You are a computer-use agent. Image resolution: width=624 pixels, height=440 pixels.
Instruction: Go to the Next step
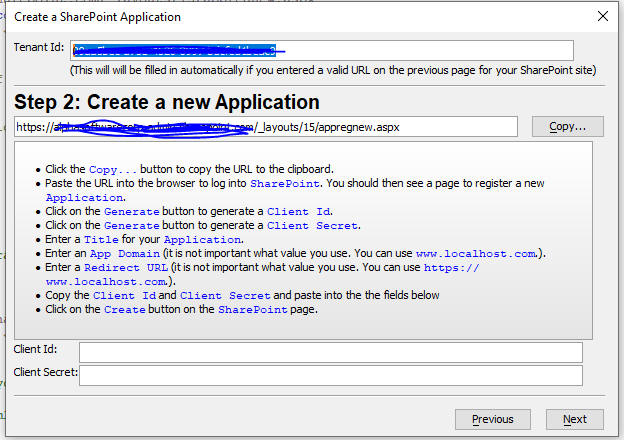pos(575,419)
